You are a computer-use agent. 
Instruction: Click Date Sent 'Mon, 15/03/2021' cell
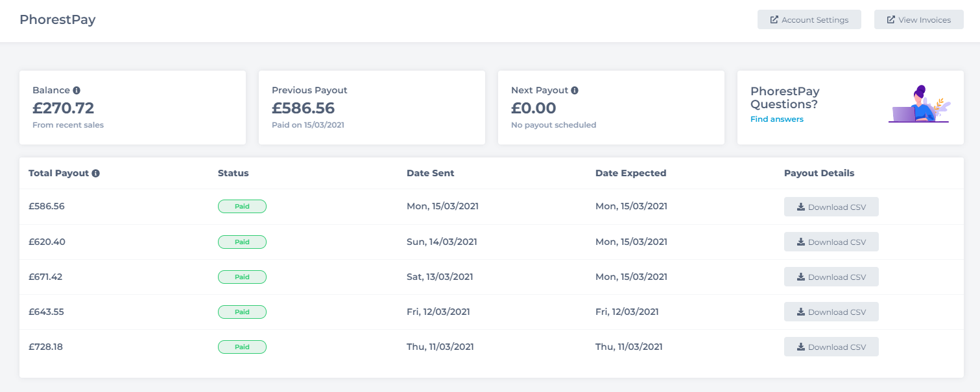click(442, 207)
